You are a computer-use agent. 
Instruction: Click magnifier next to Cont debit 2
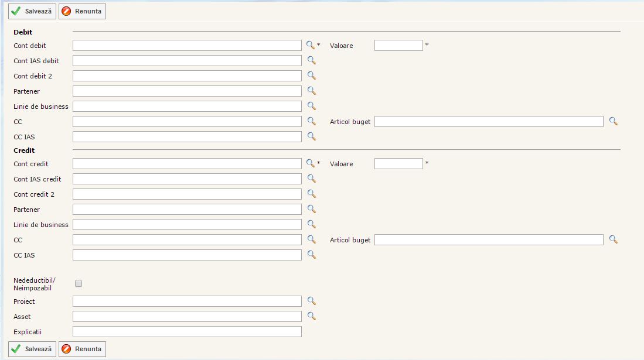coord(311,76)
